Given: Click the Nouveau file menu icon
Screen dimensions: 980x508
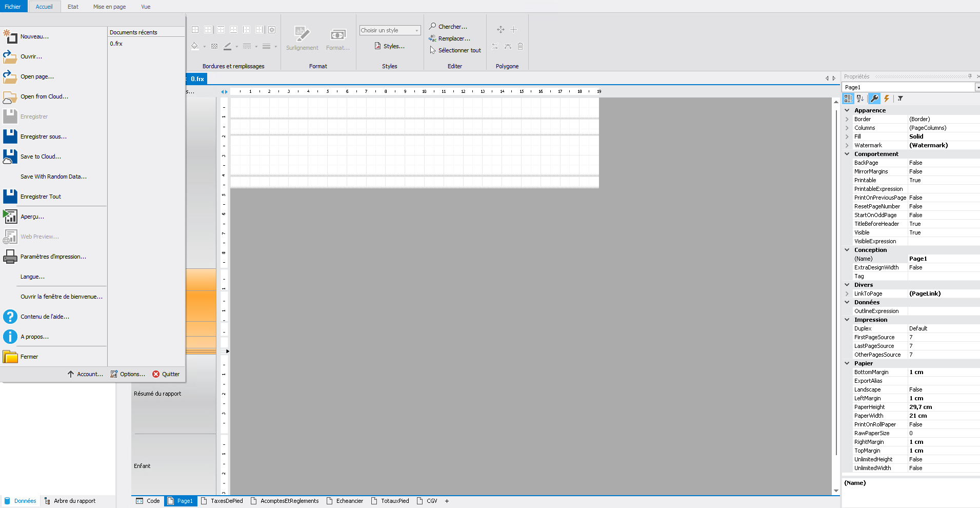Looking at the screenshot, I should [10, 36].
